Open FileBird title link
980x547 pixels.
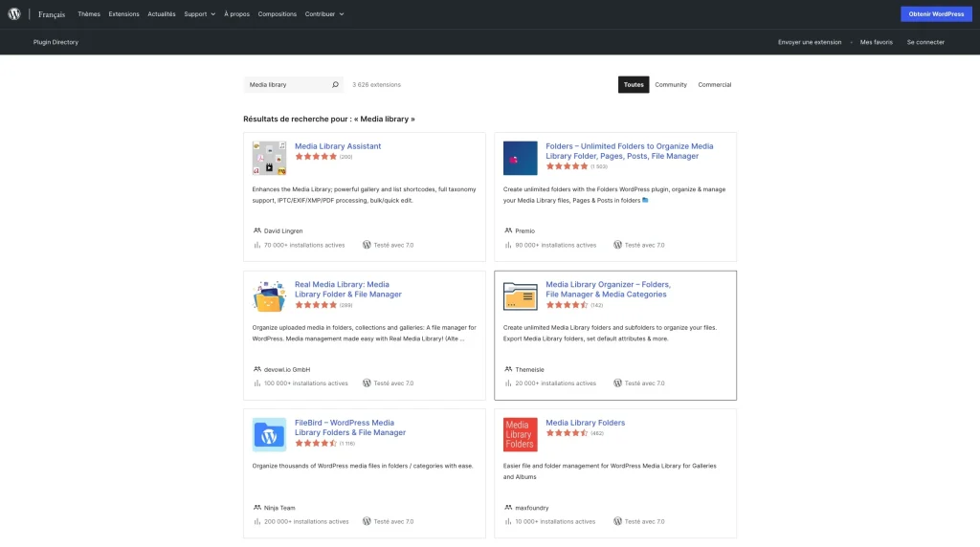click(350, 427)
